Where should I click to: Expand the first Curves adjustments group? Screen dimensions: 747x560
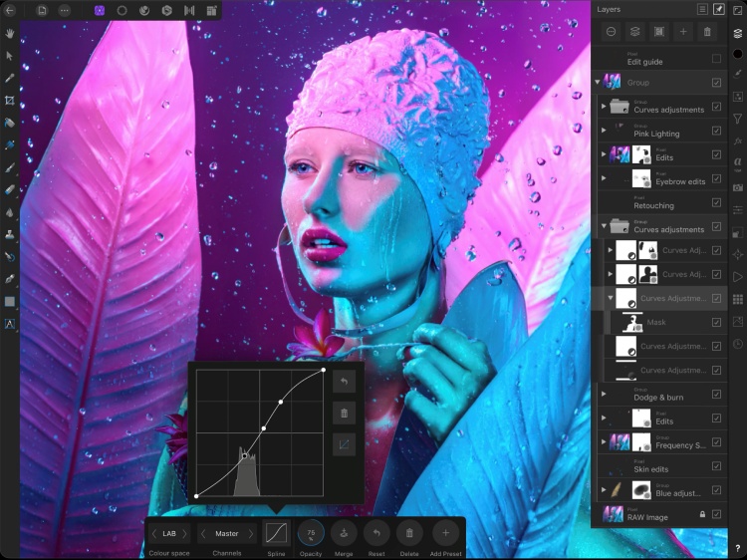pos(604,107)
